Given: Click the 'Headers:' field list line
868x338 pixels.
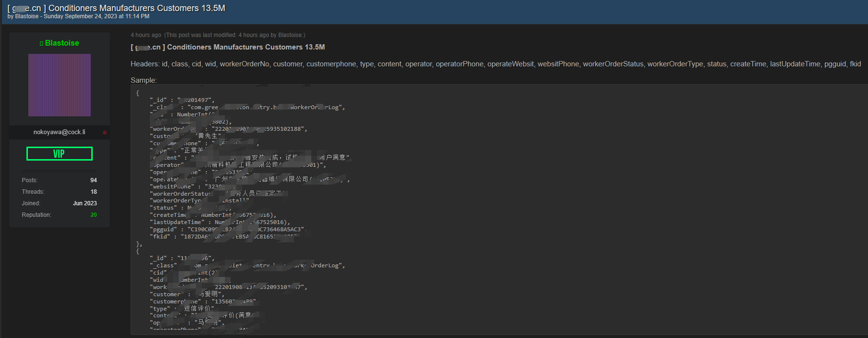Looking at the screenshot, I should click(496, 64).
